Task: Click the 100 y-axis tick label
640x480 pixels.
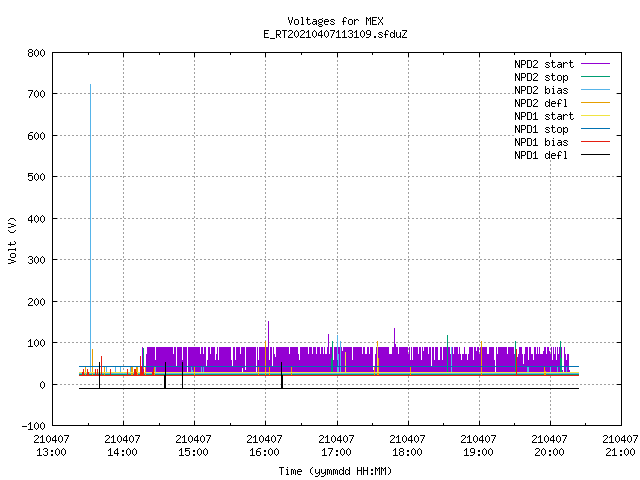Action: [36, 343]
